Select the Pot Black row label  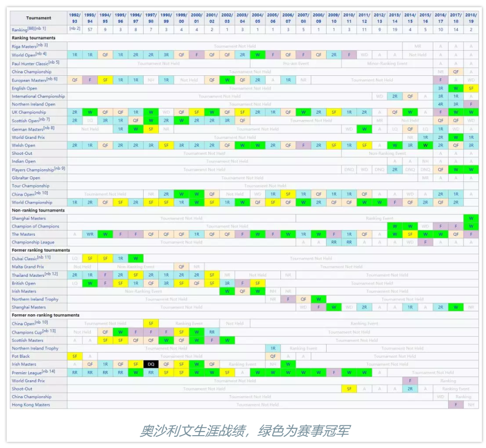tap(21, 356)
